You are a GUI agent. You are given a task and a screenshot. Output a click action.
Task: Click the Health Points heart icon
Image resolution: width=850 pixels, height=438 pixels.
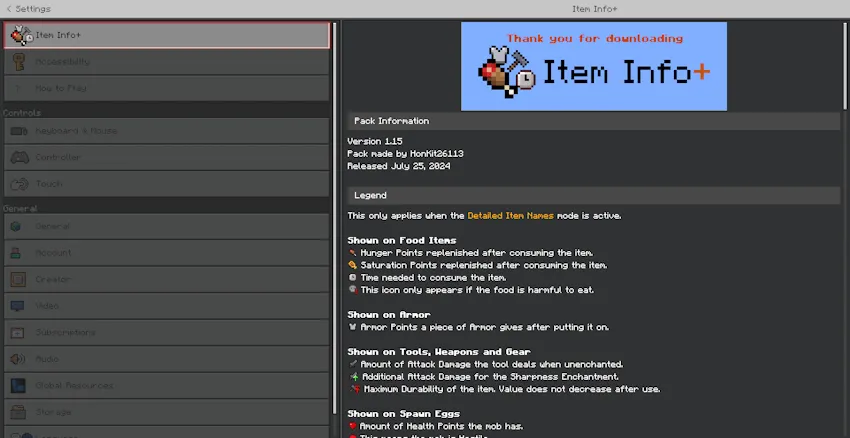(x=352, y=426)
